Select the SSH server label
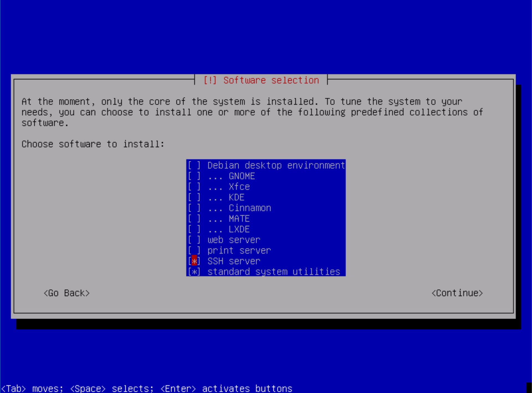 coord(234,261)
